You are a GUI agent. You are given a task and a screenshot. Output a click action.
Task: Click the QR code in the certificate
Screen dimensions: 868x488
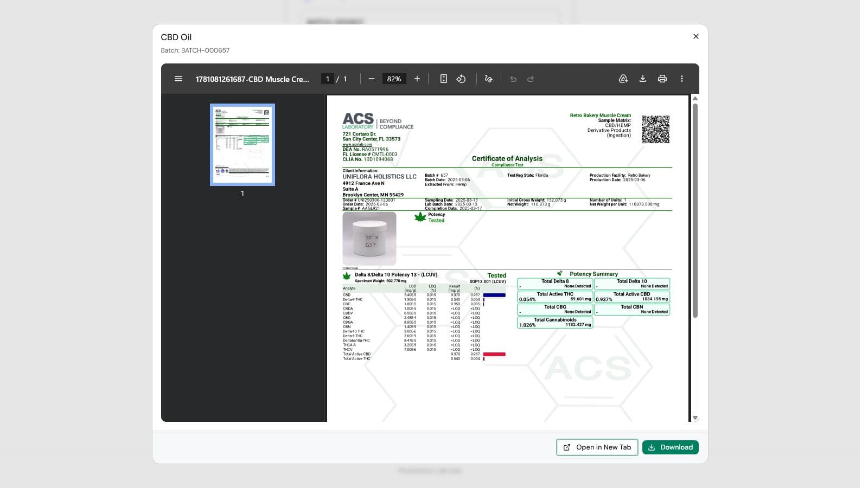click(655, 129)
